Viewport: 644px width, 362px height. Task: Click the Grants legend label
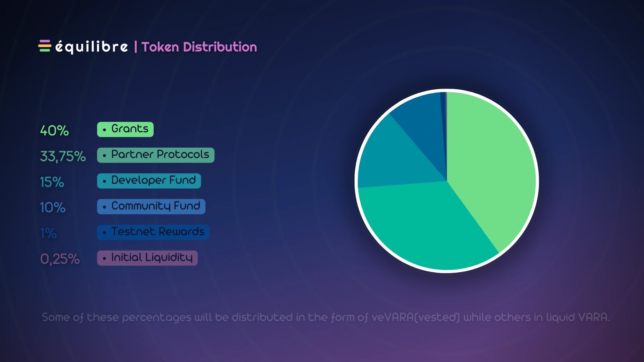click(125, 129)
